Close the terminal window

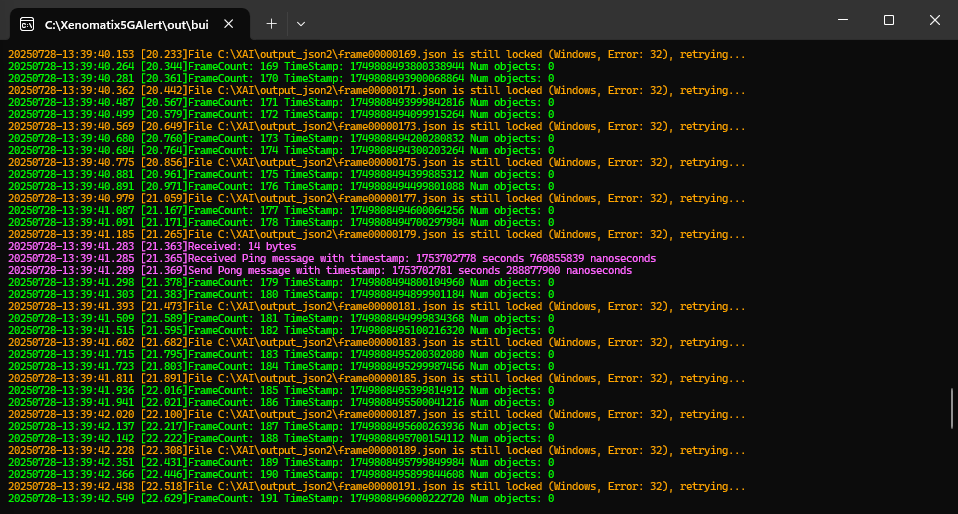(934, 20)
